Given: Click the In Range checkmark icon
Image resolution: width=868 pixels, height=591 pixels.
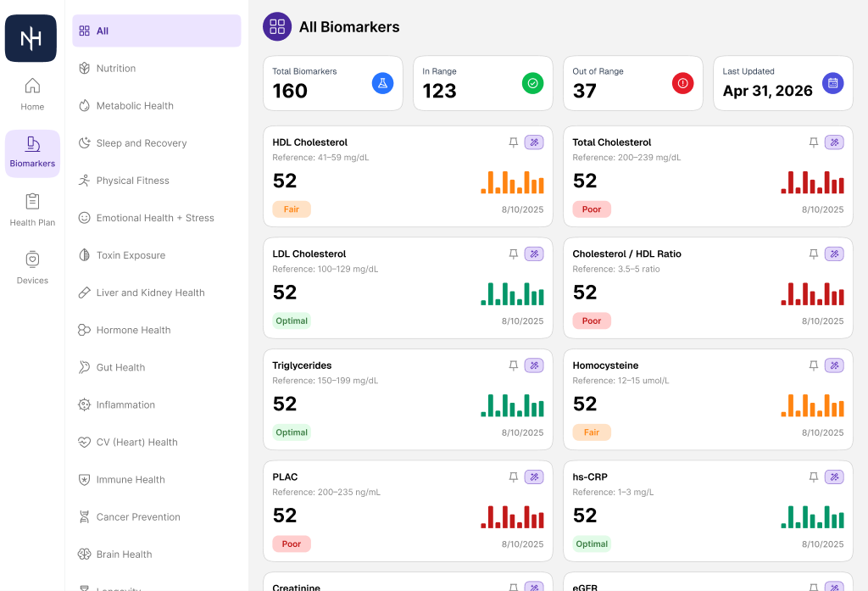Looking at the screenshot, I should tap(532, 83).
